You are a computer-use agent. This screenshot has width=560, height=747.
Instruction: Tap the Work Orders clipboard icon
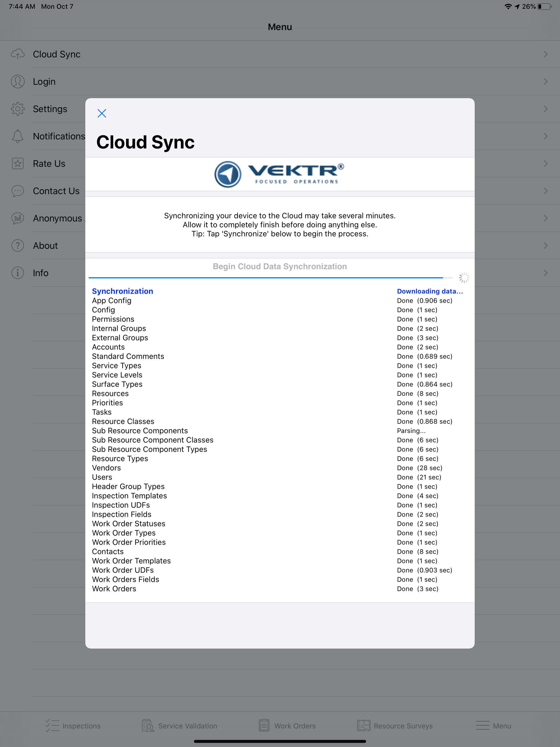(264, 725)
